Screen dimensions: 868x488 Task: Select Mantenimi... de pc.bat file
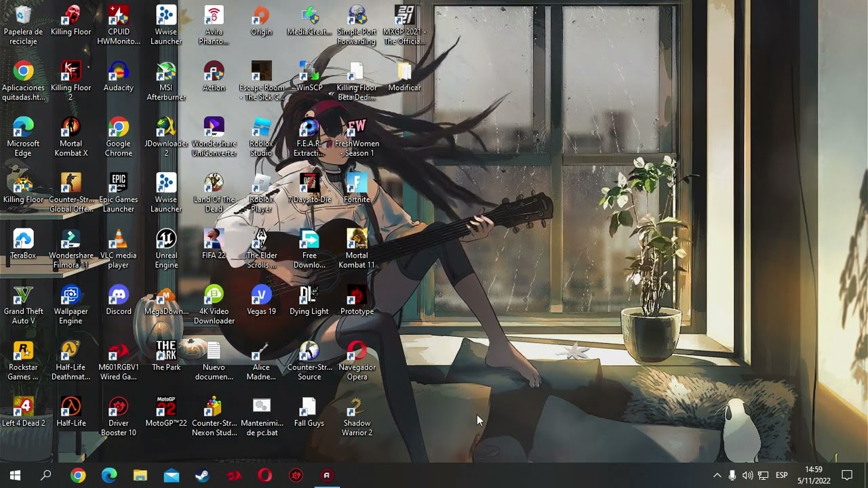click(x=261, y=416)
